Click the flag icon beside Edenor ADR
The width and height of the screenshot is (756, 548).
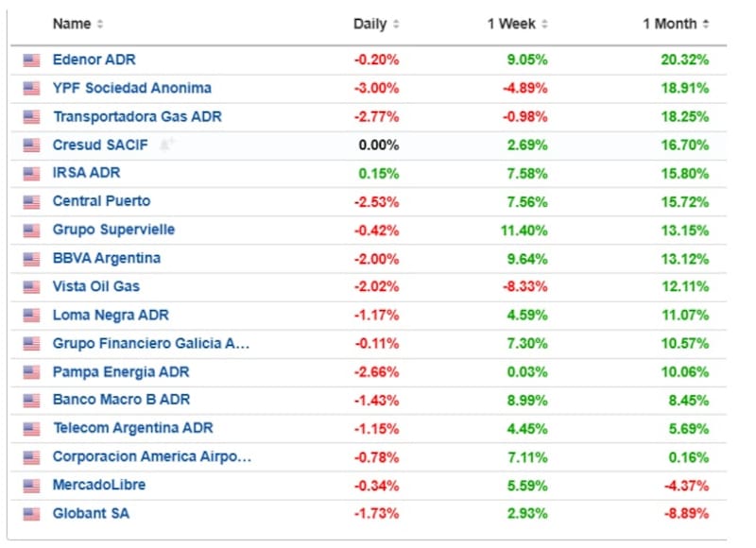point(31,60)
